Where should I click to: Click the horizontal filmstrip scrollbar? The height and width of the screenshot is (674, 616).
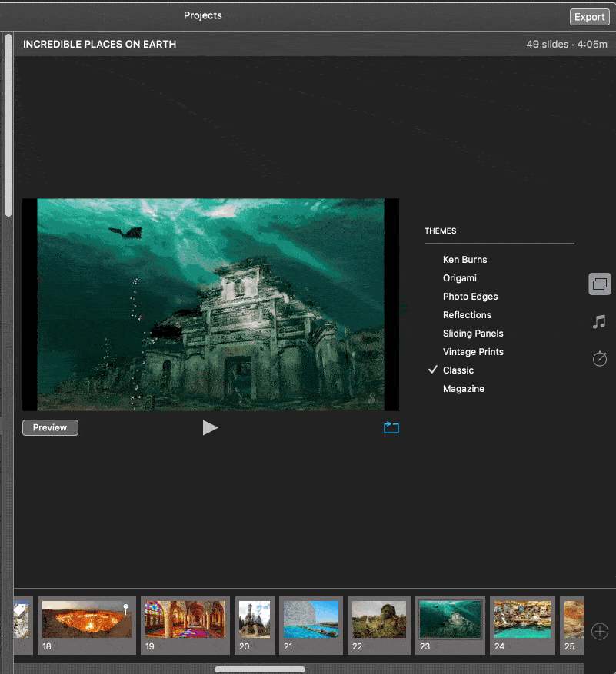(x=260, y=669)
